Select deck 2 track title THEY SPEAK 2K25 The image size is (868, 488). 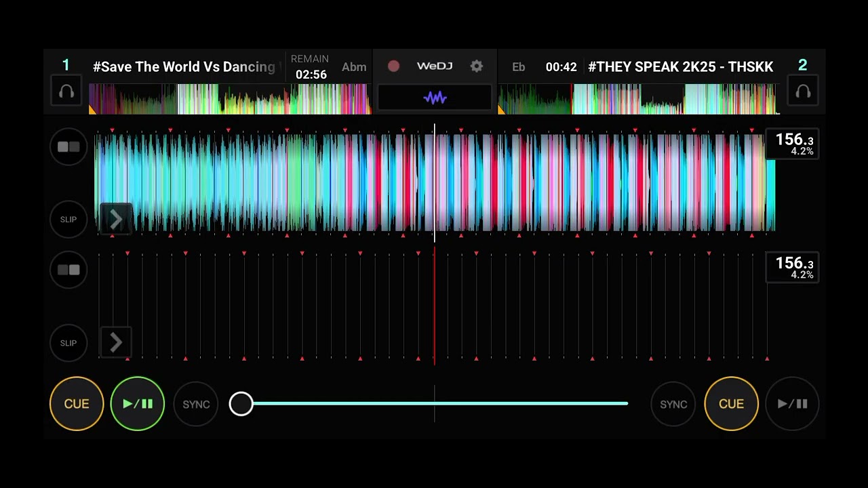point(681,66)
